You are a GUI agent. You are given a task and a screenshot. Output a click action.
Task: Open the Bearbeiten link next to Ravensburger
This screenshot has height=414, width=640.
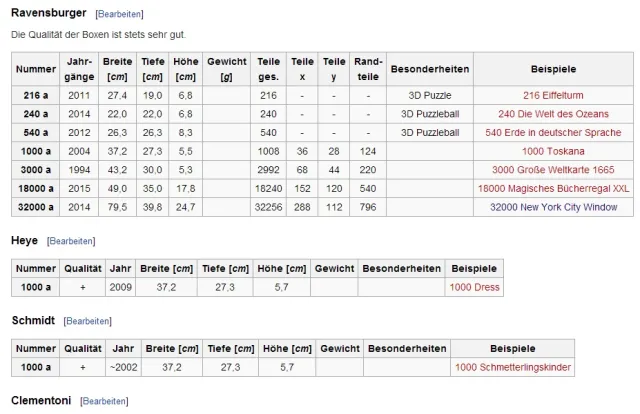click(x=119, y=14)
